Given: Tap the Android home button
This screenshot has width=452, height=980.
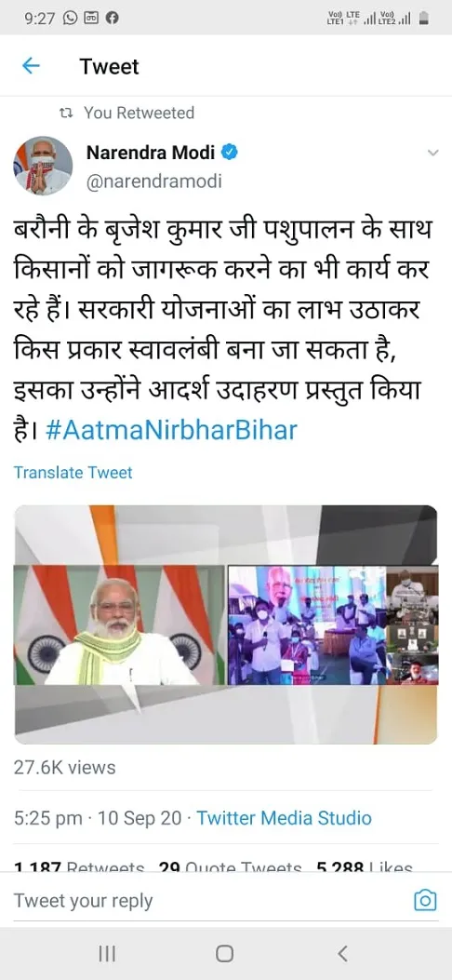Looking at the screenshot, I should click(225, 953).
